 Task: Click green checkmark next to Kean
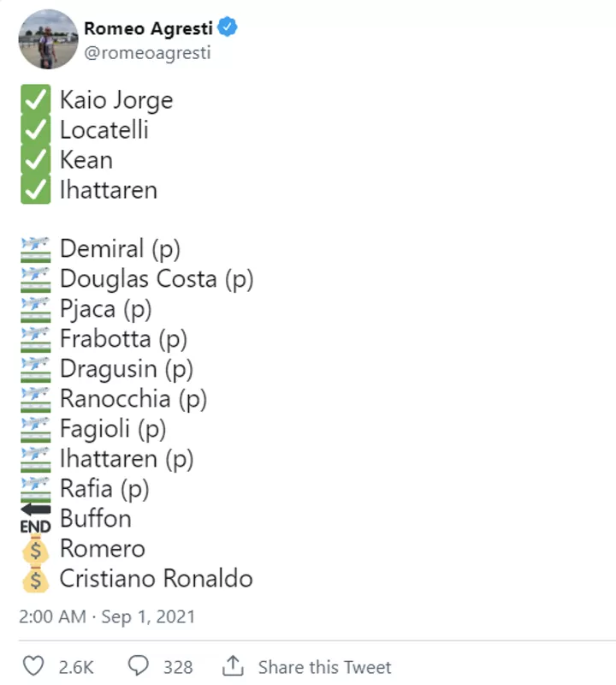click(x=36, y=159)
